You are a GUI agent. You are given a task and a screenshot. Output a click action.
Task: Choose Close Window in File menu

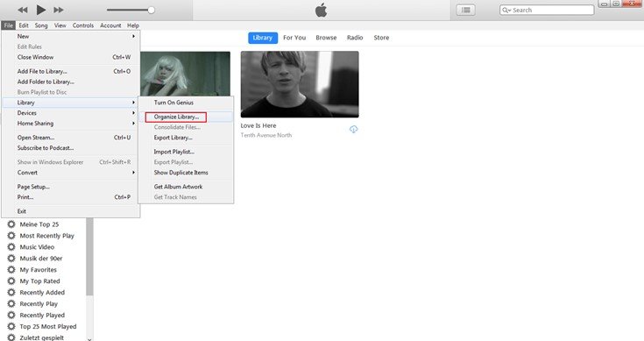tap(71, 57)
